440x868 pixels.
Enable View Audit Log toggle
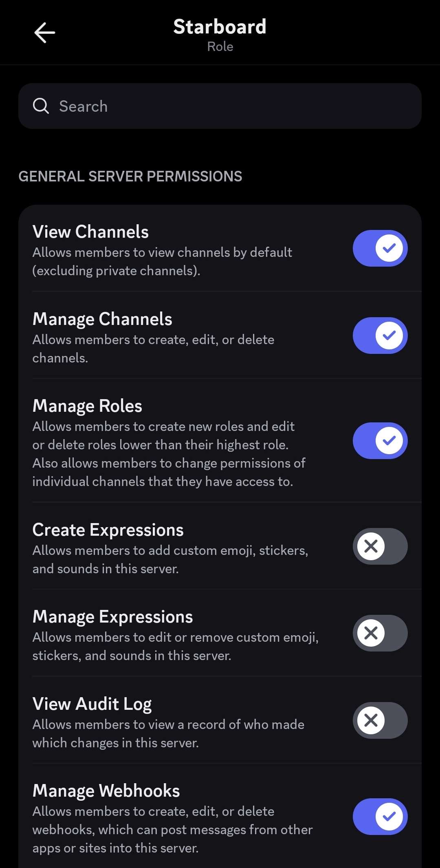380,720
